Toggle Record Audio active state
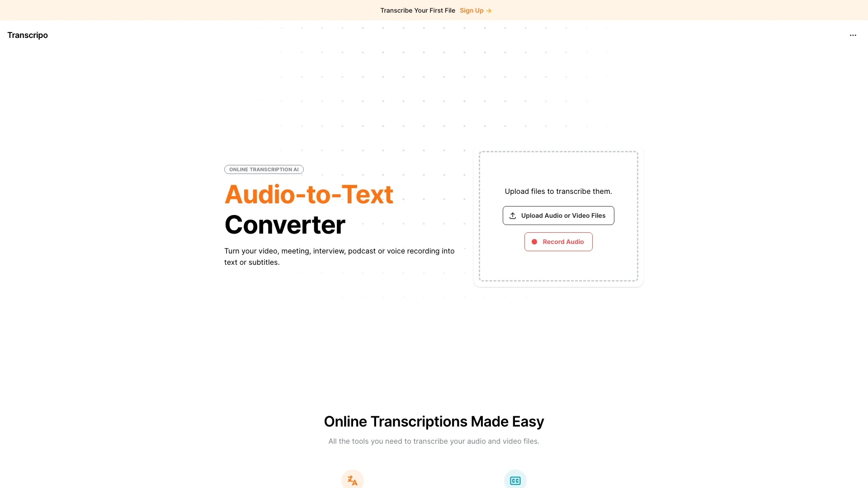 558,241
